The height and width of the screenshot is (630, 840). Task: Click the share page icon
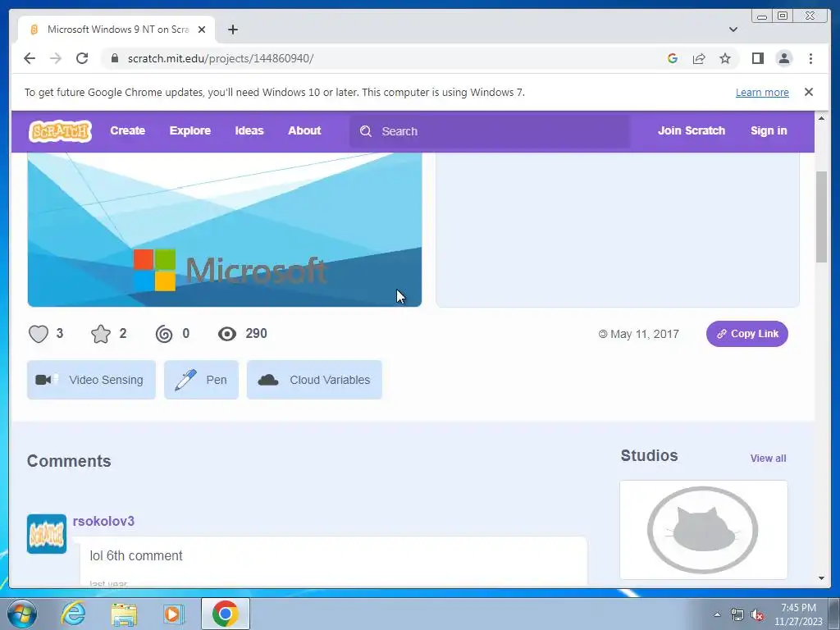coord(699,58)
